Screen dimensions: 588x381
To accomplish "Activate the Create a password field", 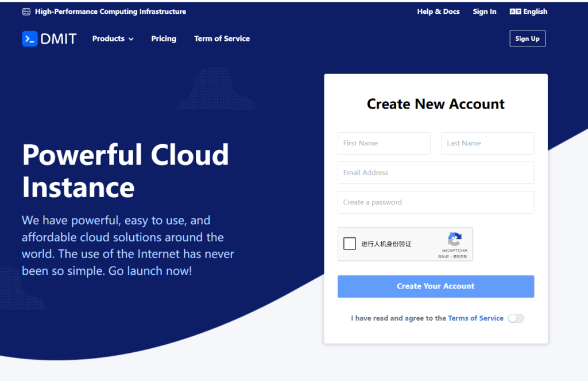I will [436, 202].
